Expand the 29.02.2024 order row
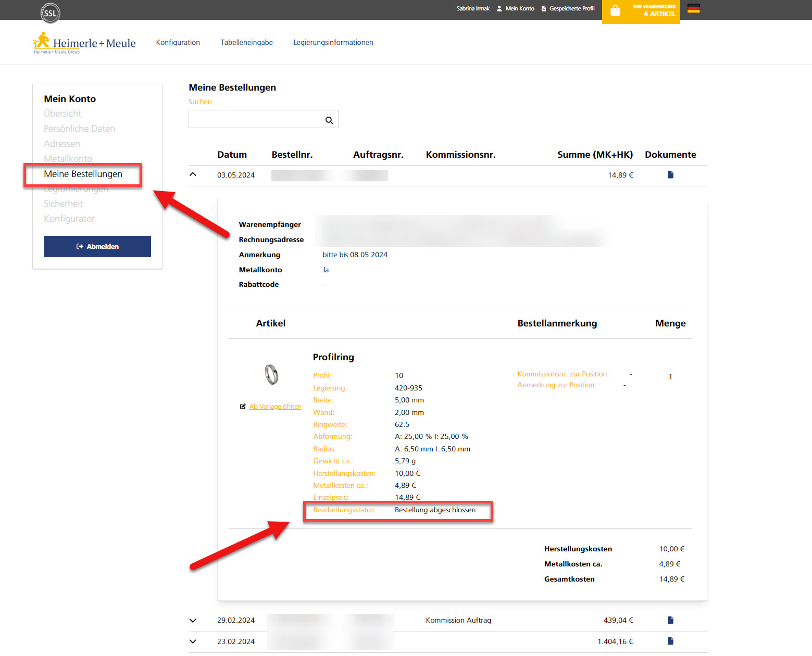The width and height of the screenshot is (812, 656). tap(193, 620)
